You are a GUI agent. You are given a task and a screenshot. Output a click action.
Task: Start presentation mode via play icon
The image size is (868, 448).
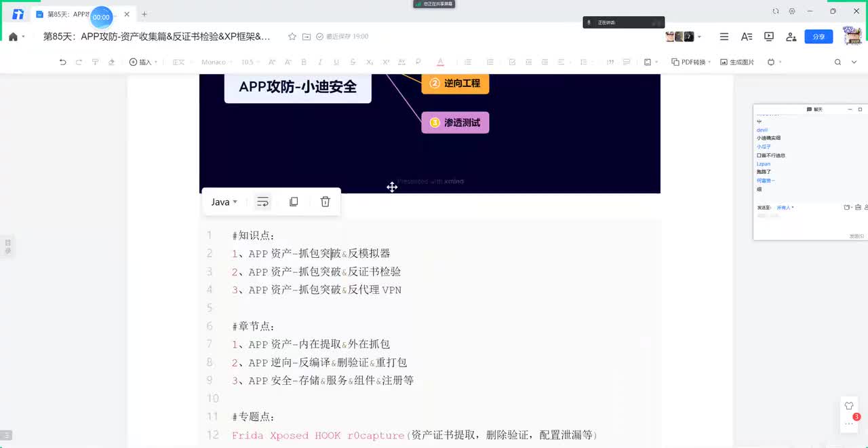[769, 37]
